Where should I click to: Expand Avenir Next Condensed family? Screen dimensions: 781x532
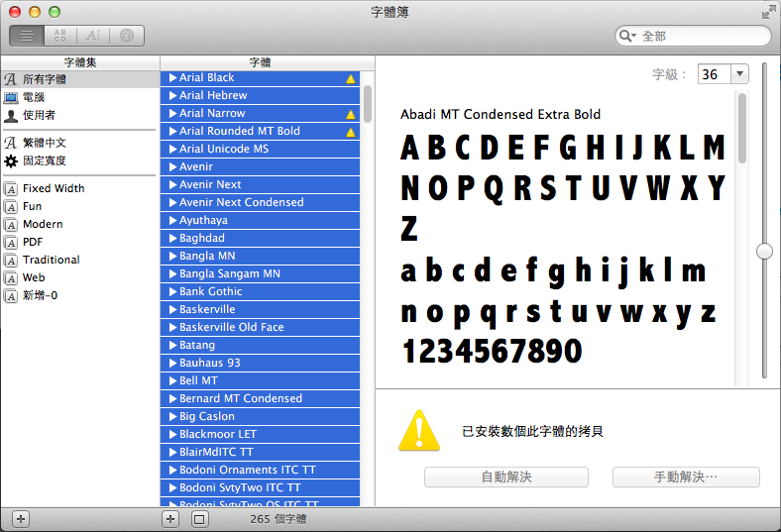(172, 202)
